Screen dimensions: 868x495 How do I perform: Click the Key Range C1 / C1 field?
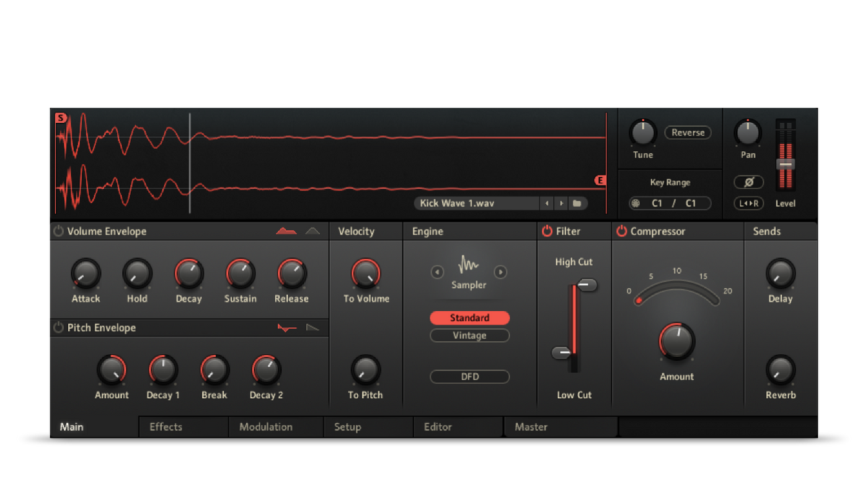[x=670, y=203]
